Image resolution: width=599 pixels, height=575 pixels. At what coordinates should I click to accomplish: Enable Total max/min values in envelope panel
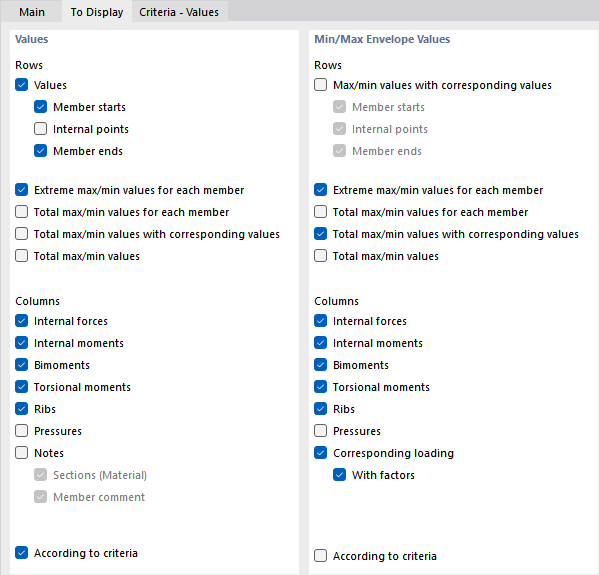click(x=321, y=256)
